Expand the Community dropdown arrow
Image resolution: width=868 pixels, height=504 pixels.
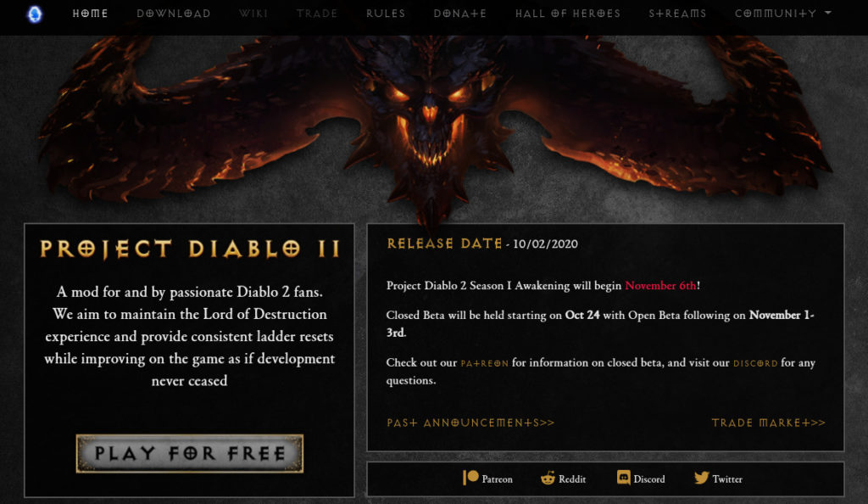[x=828, y=12]
